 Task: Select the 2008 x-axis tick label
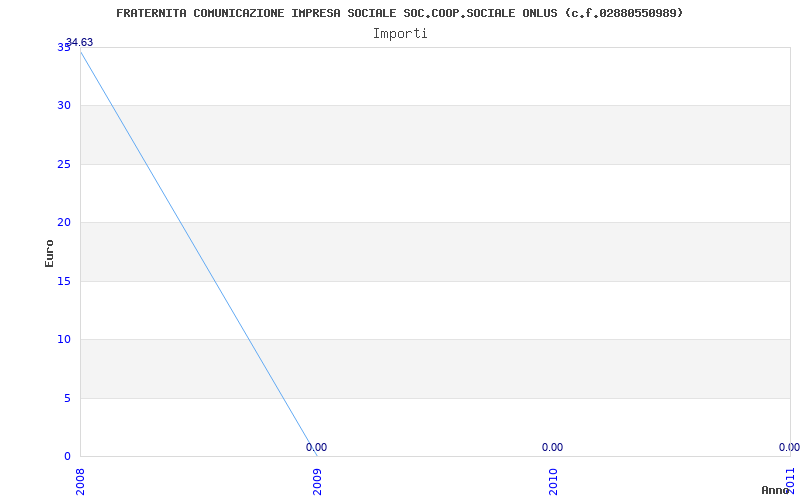coord(80,481)
